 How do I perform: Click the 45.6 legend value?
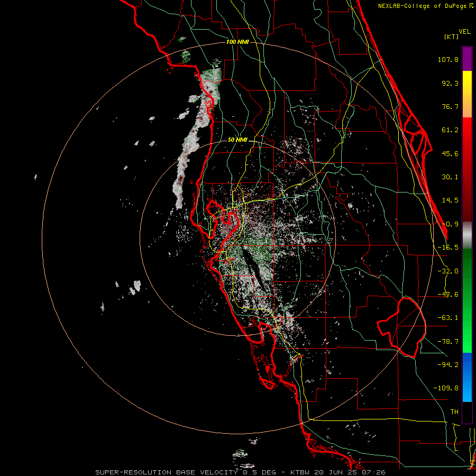(x=450, y=153)
